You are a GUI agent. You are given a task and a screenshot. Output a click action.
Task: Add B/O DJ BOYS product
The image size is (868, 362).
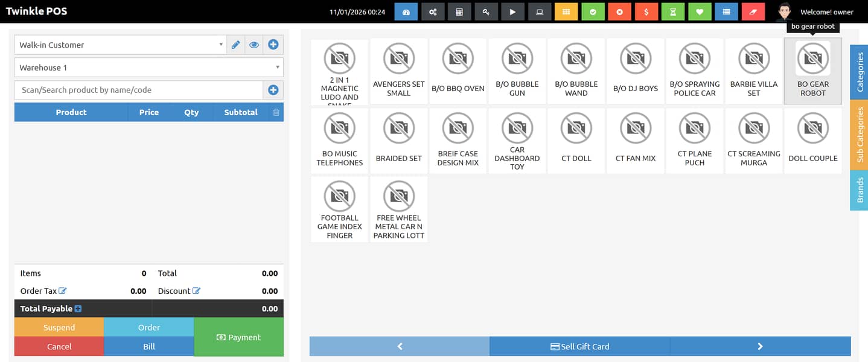tap(636, 71)
